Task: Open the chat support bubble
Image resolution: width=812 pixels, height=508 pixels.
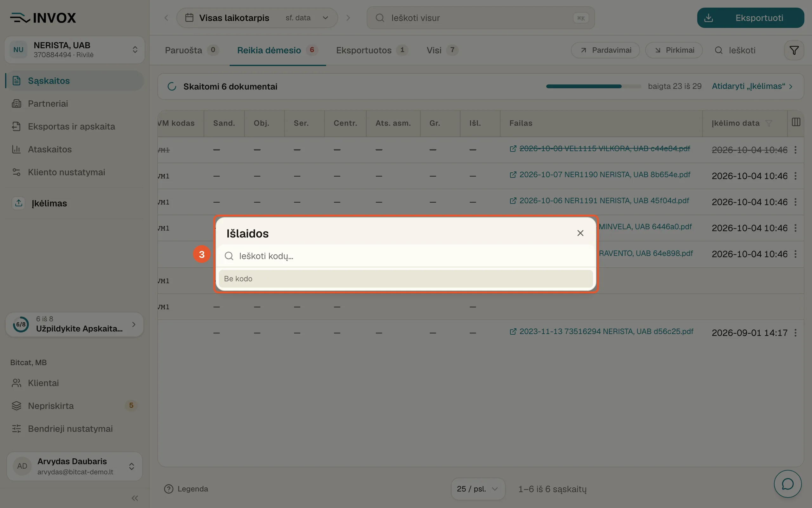Action: pos(788,484)
